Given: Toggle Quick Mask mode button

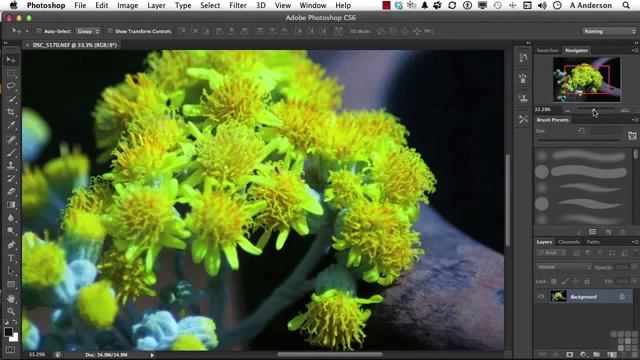Looking at the screenshot, I should (x=11, y=350).
